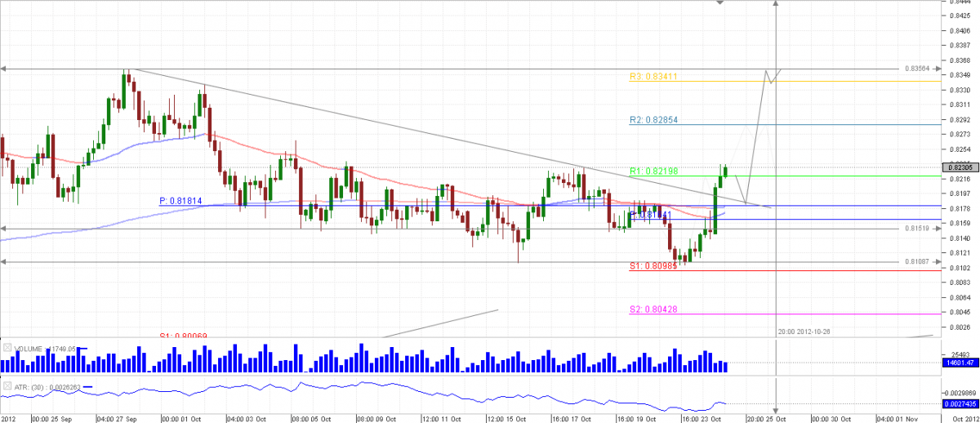Close the ATR (30) indicator panel
This screenshot has height=423, width=980.
pyautogui.click(x=8, y=386)
